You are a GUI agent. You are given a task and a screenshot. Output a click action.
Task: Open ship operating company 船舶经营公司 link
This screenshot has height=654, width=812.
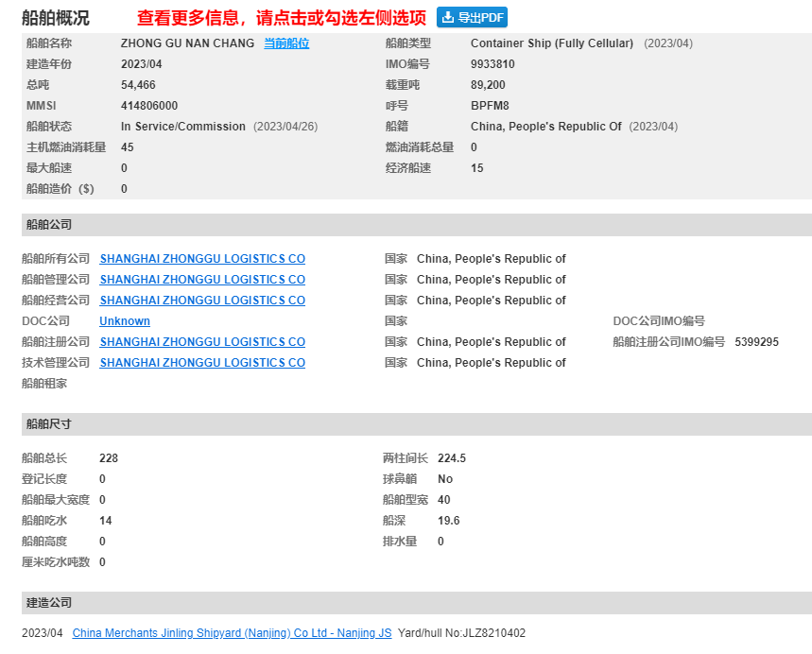tap(202, 301)
